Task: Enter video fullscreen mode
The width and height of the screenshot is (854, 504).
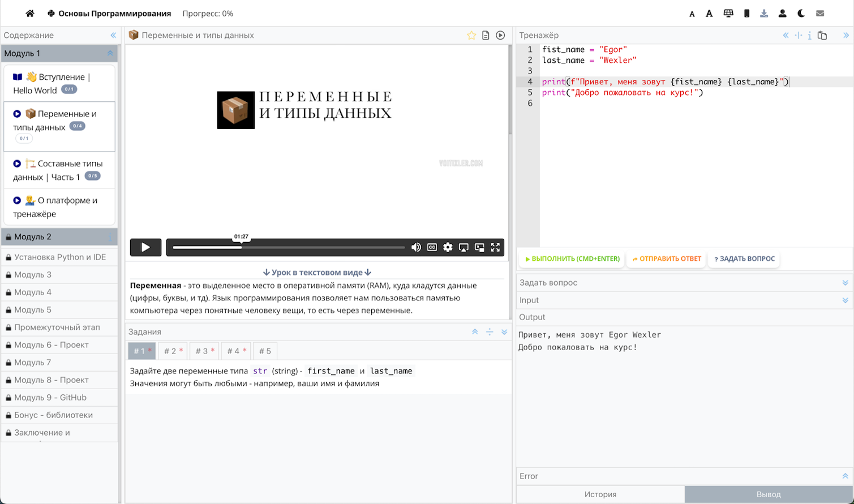Action: (x=495, y=247)
